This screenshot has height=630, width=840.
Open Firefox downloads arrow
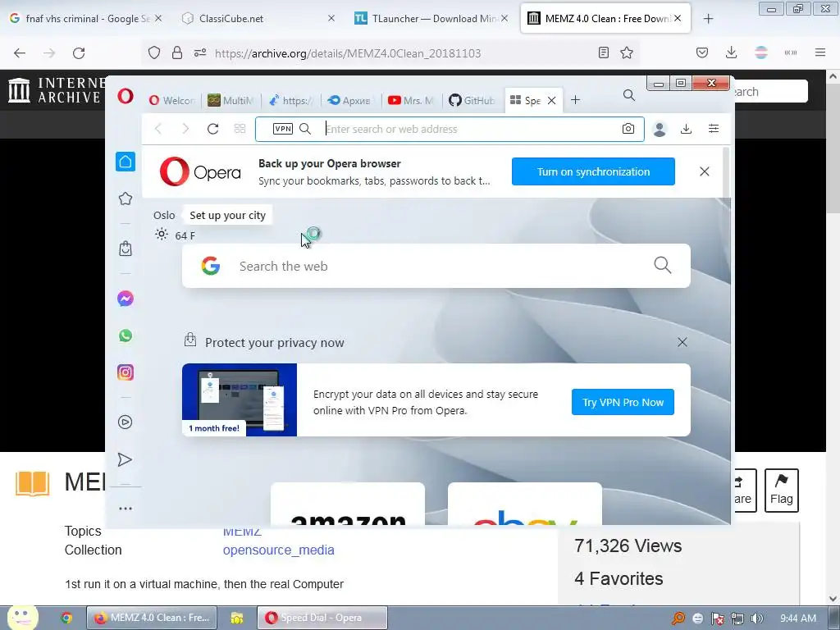click(731, 52)
